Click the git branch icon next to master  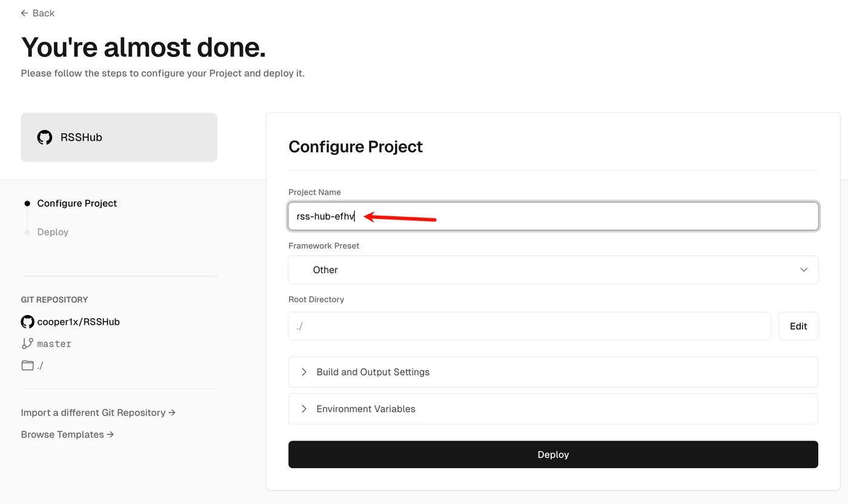point(27,343)
